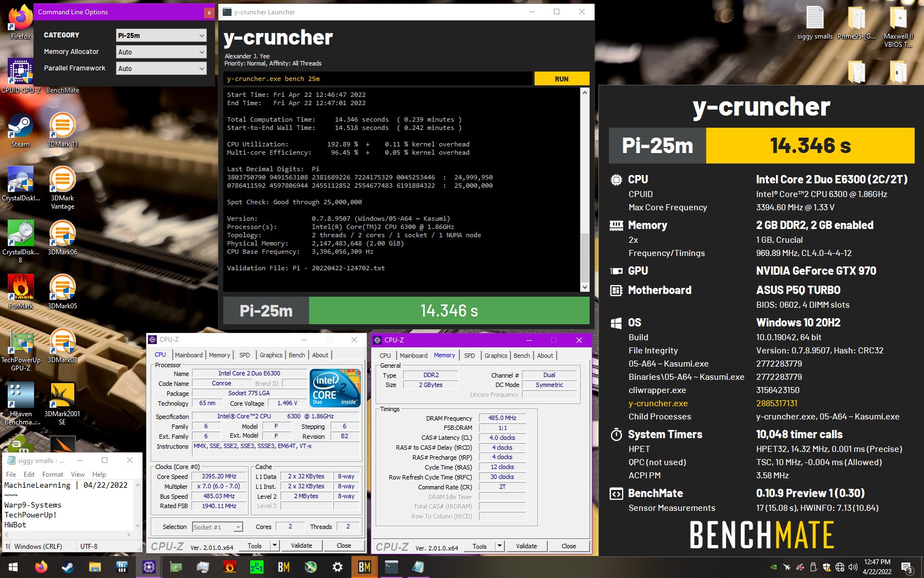The width and height of the screenshot is (924, 578).
Task: Click the green Pi-25m 14.346 s result bar
Action: tap(449, 310)
